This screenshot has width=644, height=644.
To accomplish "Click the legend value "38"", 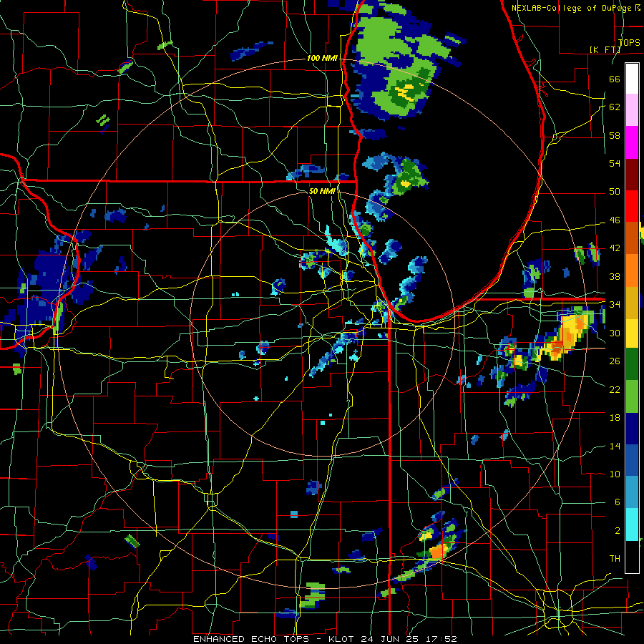I will click(615, 276).
